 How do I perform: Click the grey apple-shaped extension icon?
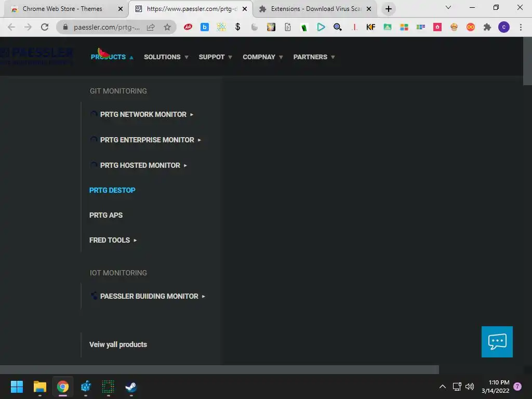[x=255, y=27]
